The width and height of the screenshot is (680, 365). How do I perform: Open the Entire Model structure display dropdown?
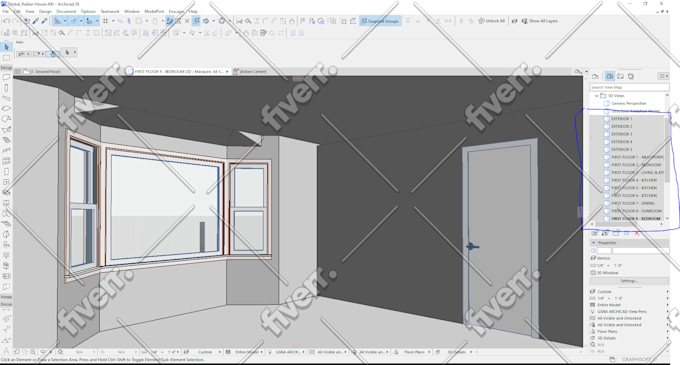click(629, 305)
